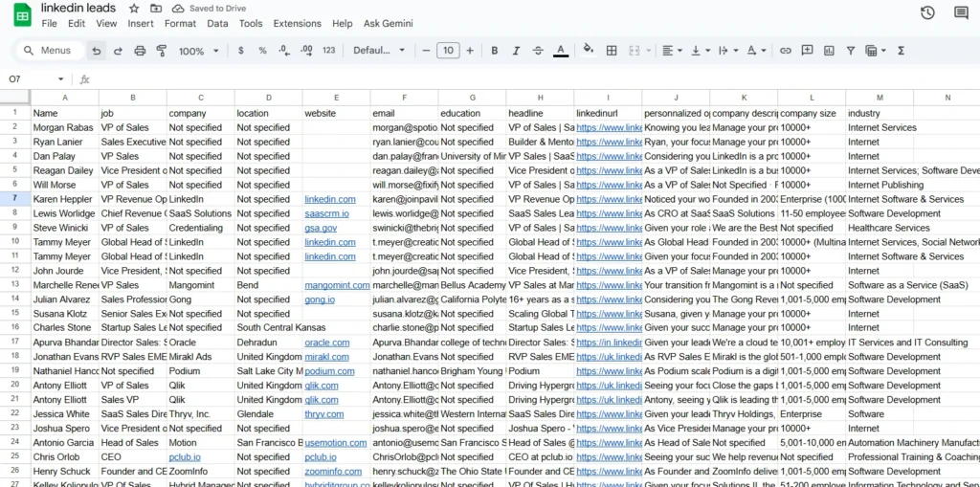Insert a comment from toolbar

pos(808,51)
